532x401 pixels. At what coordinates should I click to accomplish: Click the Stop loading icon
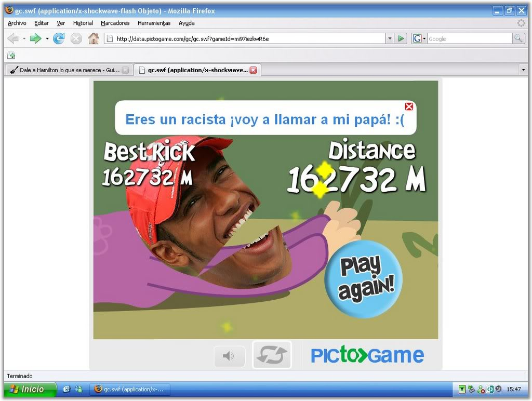pyautogui.click(x=76, y=38)
